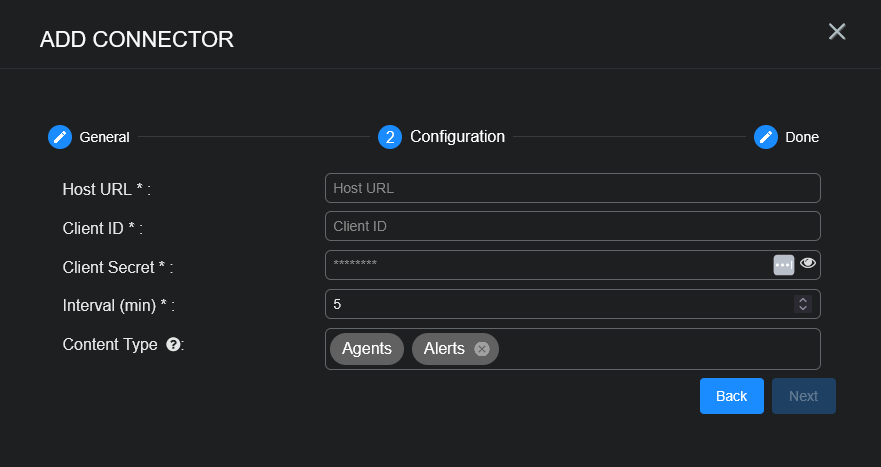Focus the Client ID input field
This screenshot has height=467, width=881.
coord(572,226)
